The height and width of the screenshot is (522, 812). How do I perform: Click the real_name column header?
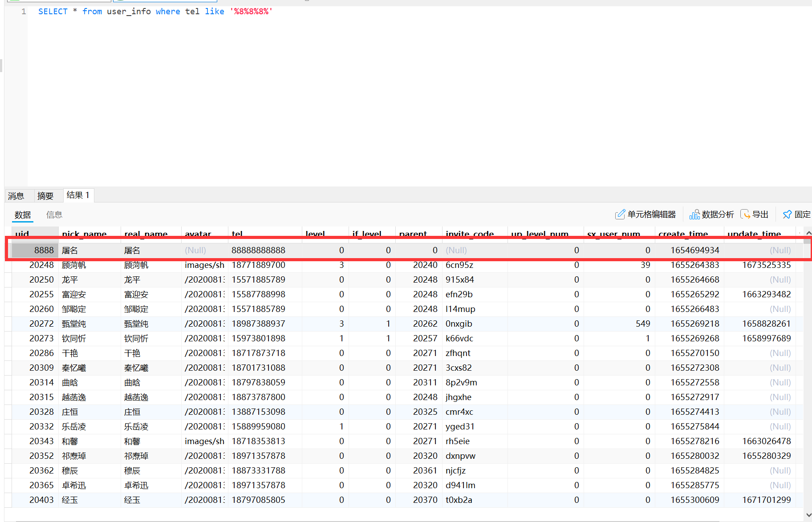point(151,234)
